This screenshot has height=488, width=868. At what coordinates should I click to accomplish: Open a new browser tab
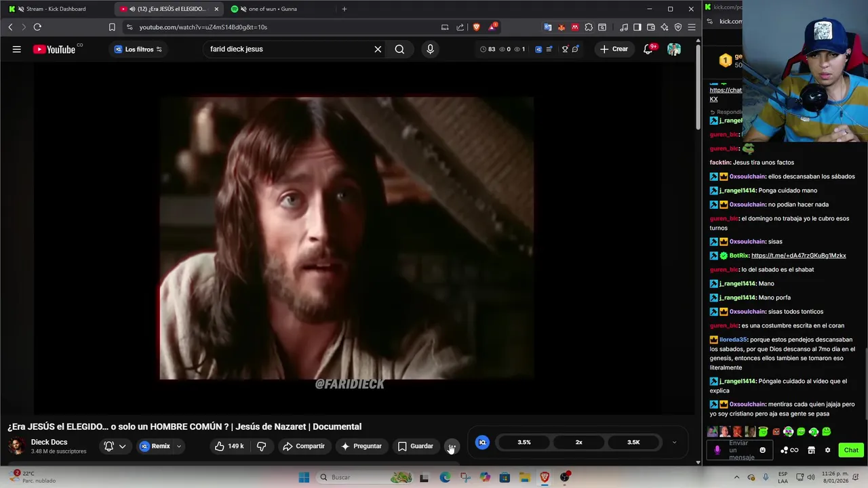pyautogui.click(x=344, y=9)
